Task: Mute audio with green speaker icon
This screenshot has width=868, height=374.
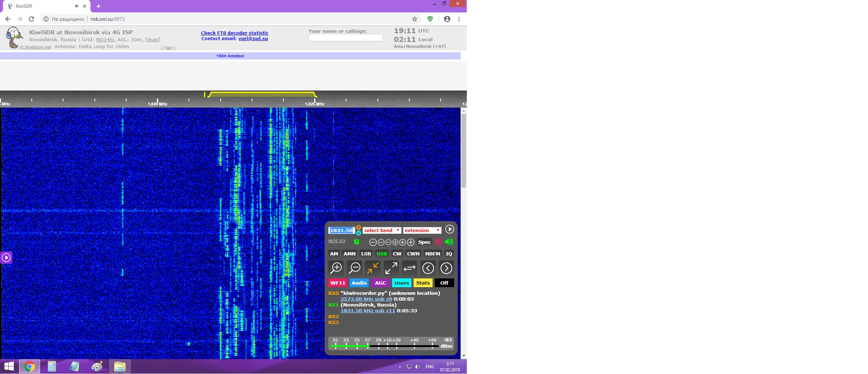Action: coord(449,242)
